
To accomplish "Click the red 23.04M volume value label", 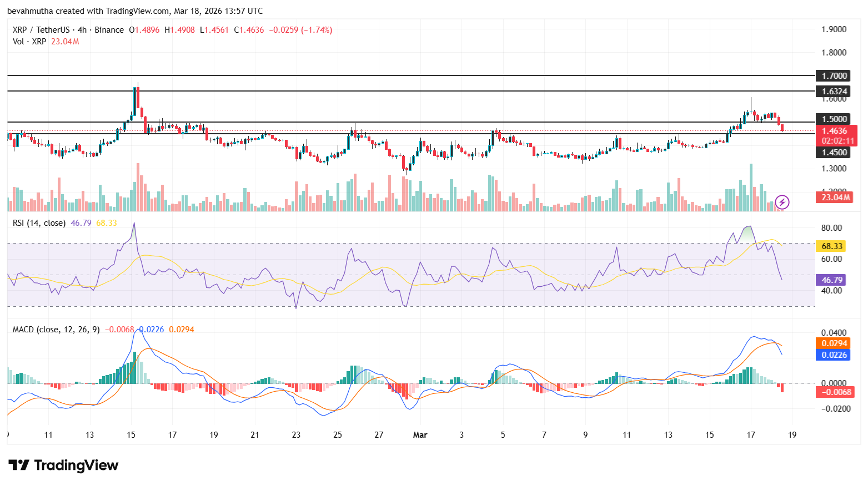I will click(x=834, y=198).
